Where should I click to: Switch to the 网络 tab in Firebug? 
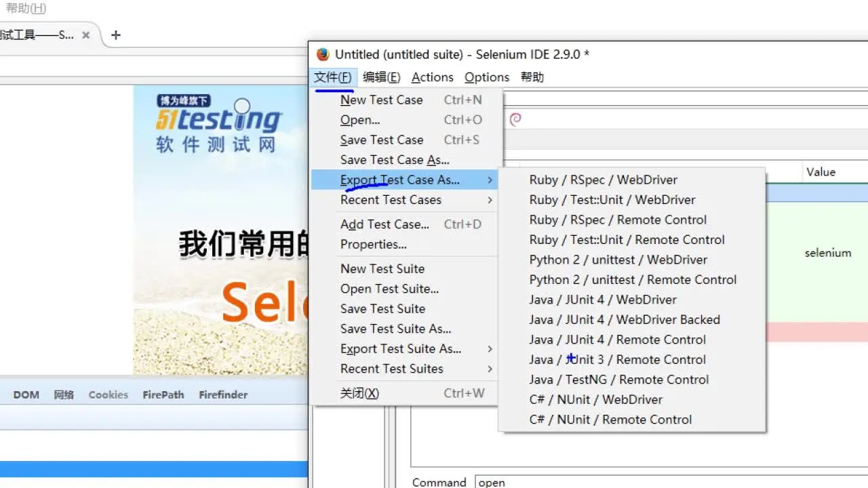[x=64, y=394]
